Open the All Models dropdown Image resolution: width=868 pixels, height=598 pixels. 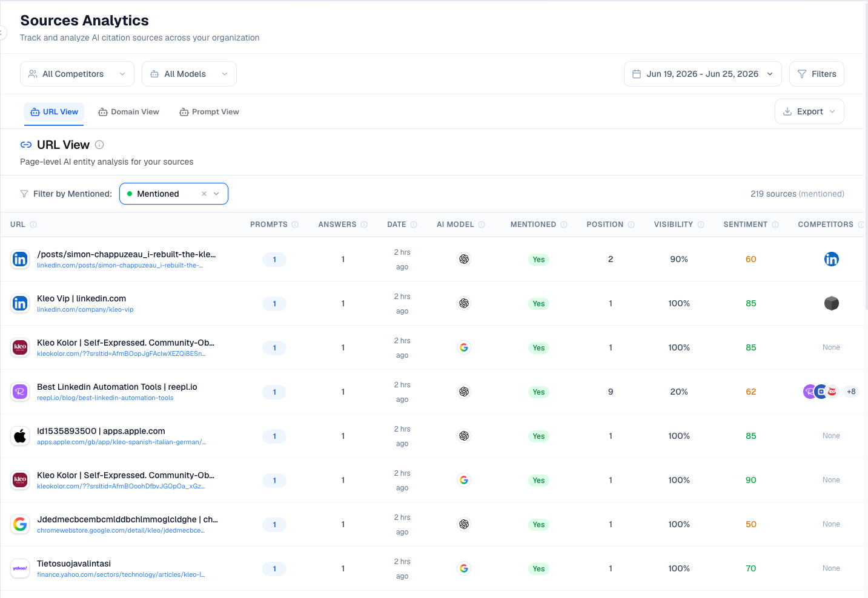[x=189, y=74]
